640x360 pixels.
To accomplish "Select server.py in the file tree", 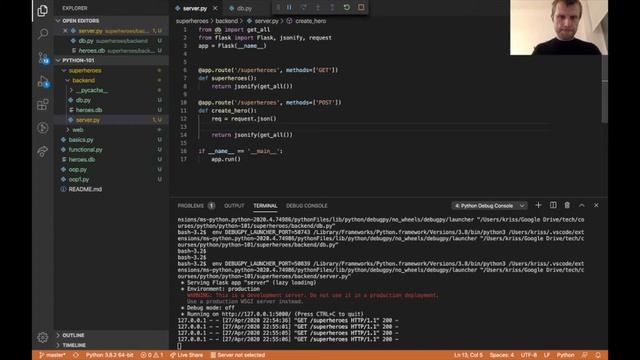I will click(x=111, y=120).
